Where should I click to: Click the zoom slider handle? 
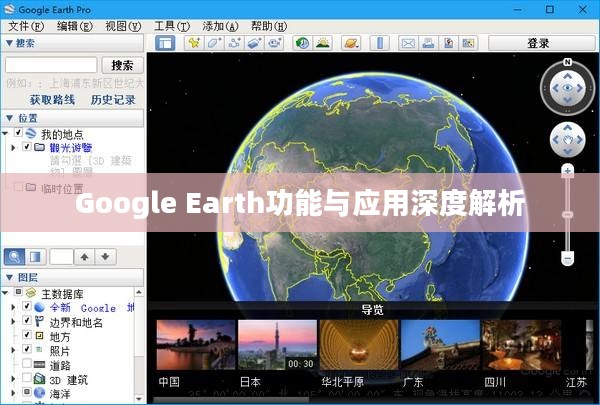(x=567, y=214)
